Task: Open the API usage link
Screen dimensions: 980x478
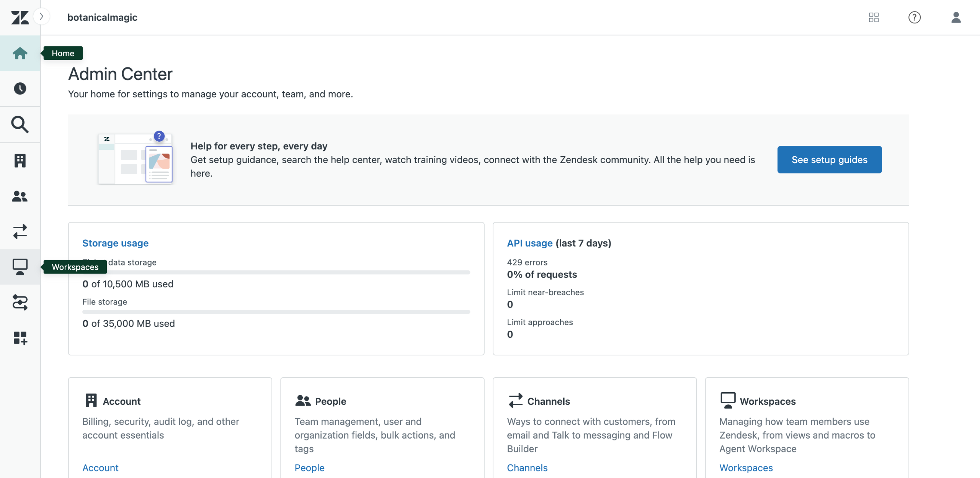Action: click(529, 243)
